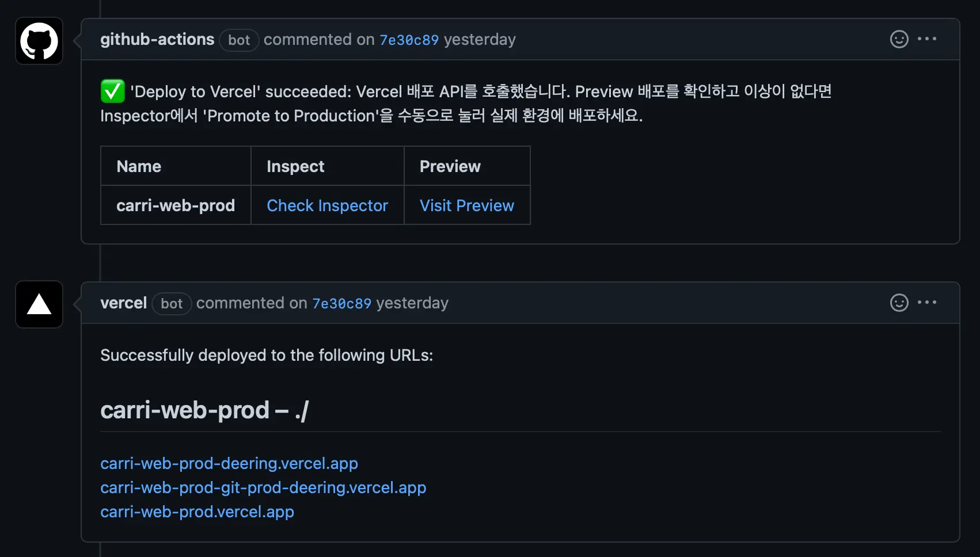Open yesterday timestamp on vercel comment

point(412,303)
